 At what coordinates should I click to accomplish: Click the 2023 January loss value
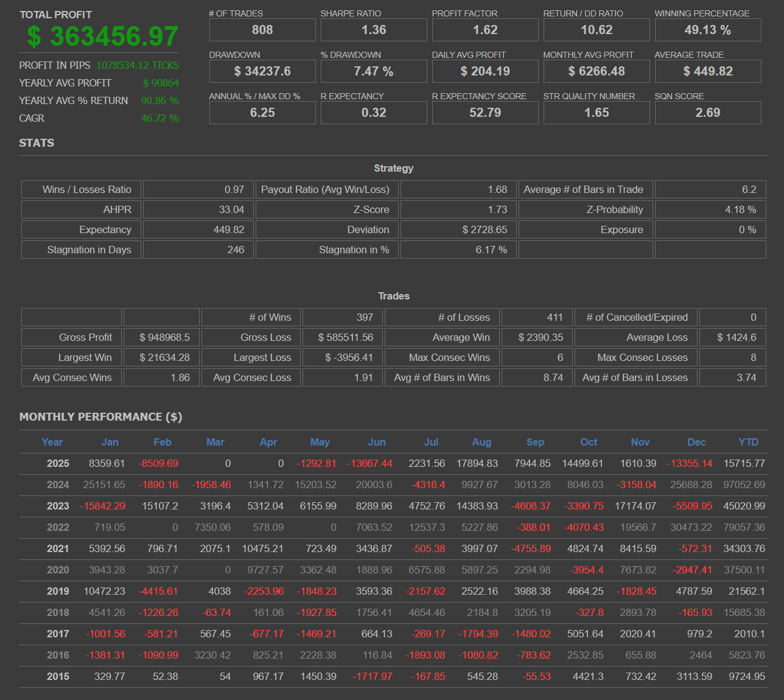click(x=105, y=506)
